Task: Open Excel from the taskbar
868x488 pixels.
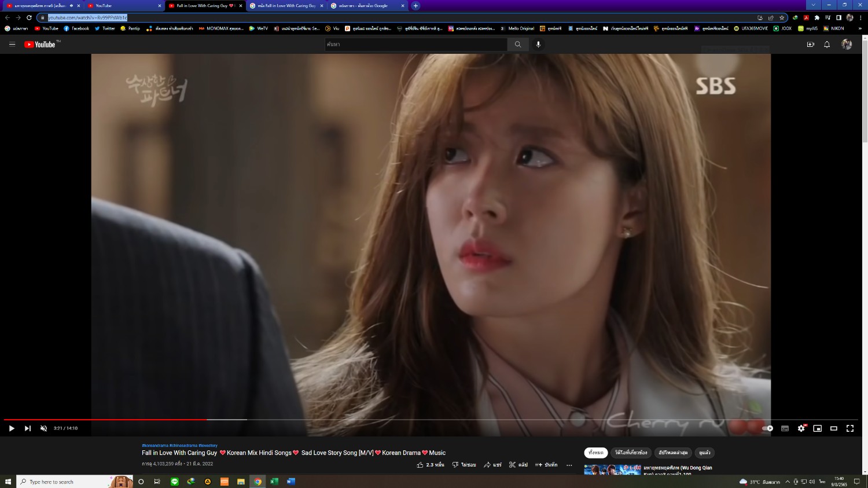Action: coord(274,482)
